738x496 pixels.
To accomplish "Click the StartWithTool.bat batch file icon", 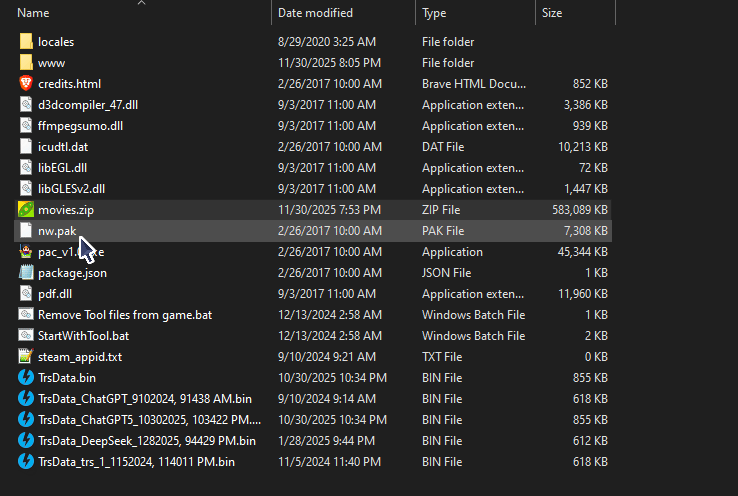I will click(x=26, y=336).
